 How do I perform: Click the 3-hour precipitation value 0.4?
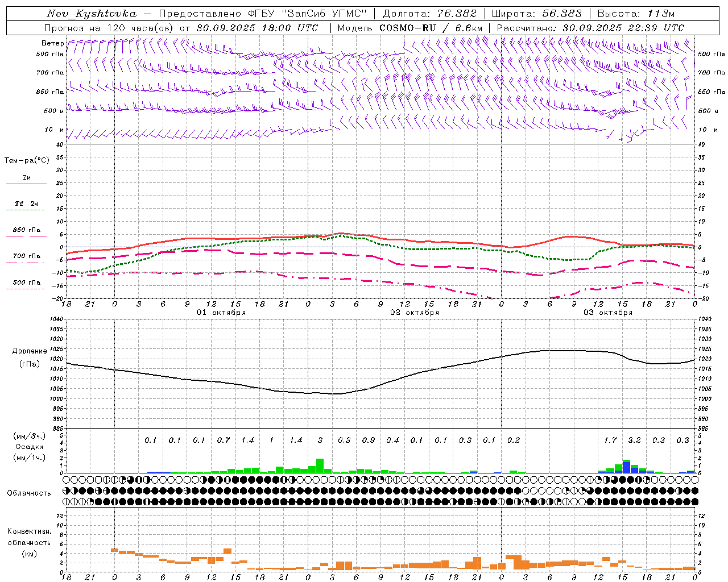[x=392, y=440]
